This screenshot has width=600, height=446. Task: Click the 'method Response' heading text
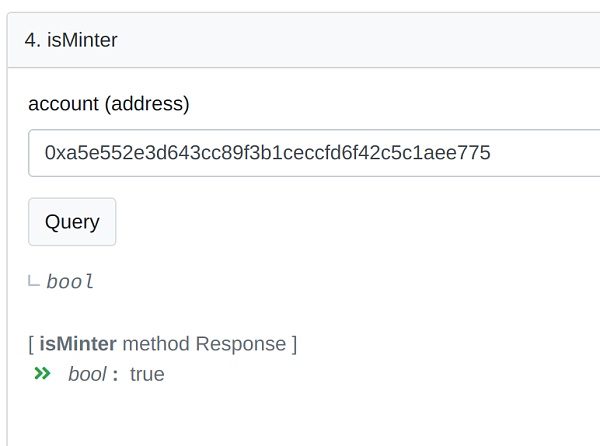pos(204,343)
